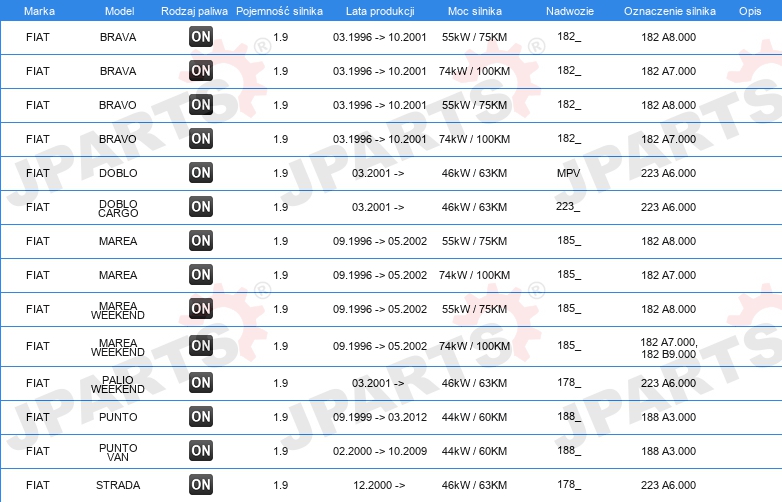
Task: Click 223 A6.000 in STRADA row
Action: tap(668, 485)
